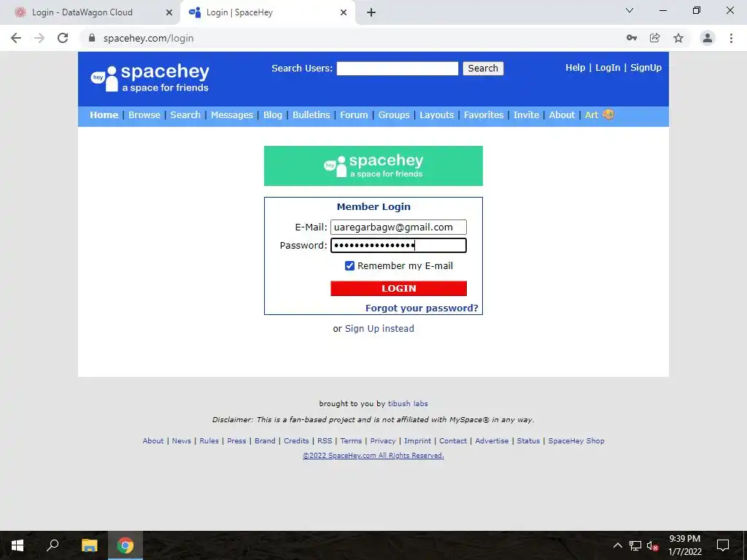Click footer News link

181,441
